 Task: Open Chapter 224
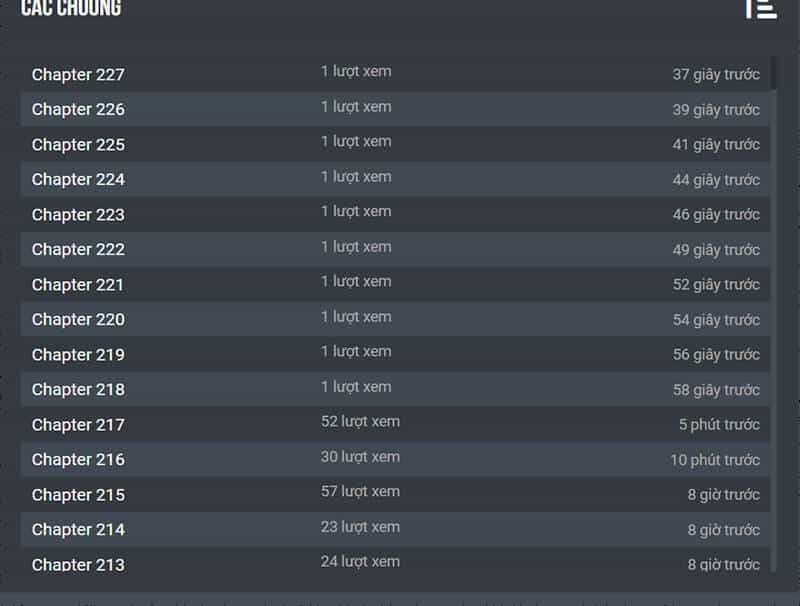coord(78,180)
